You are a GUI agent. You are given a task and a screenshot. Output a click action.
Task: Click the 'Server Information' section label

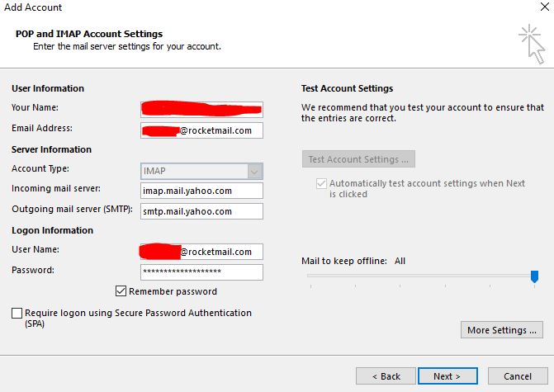click(51, 149)
